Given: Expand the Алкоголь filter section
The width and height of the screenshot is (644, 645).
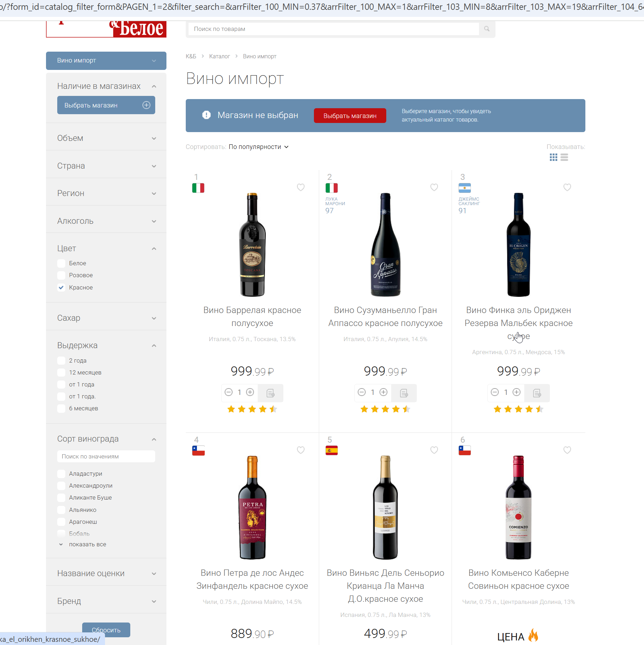Looking at the screenshot, I should [x=106, y=221].
